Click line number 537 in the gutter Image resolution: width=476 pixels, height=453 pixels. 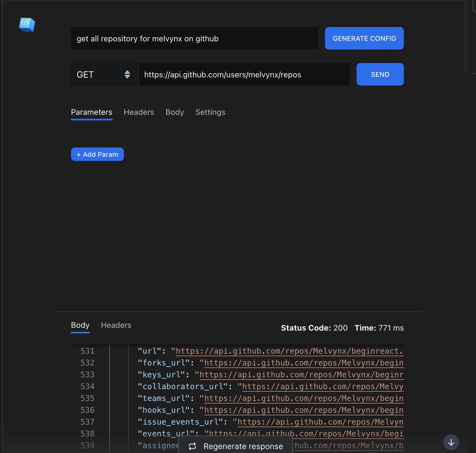coord(87,422)
